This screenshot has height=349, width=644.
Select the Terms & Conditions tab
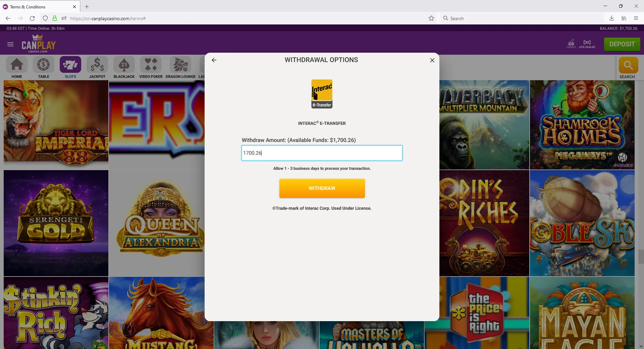(40, 7)
